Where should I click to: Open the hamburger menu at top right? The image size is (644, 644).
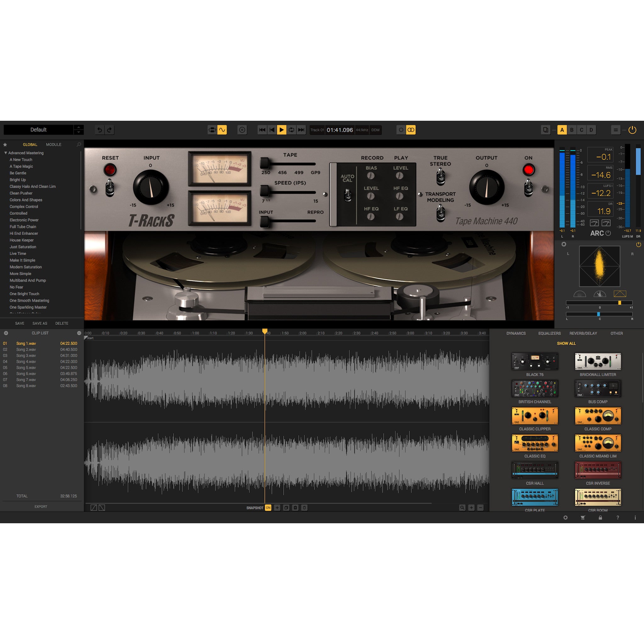click(616, 130)
